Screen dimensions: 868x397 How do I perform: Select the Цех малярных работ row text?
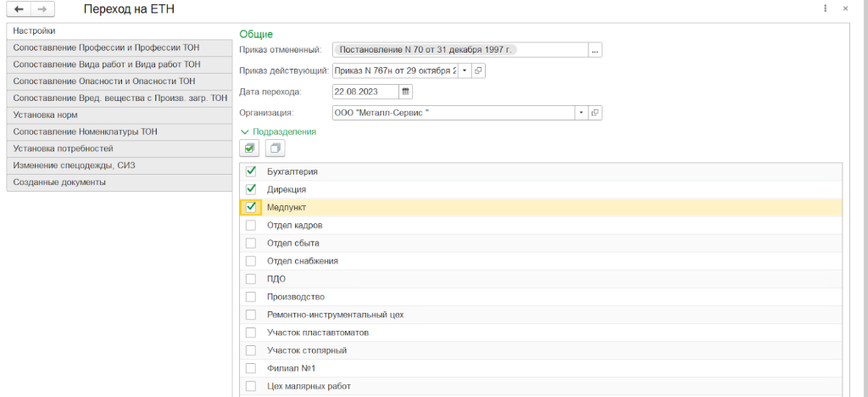click(x=309, y=387)
